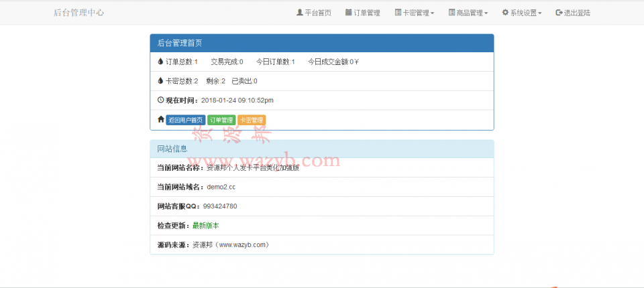Click the QQ number 993424780
This screenshot has height=288, width=644.
pyautogui.click(x=220, y=206)
